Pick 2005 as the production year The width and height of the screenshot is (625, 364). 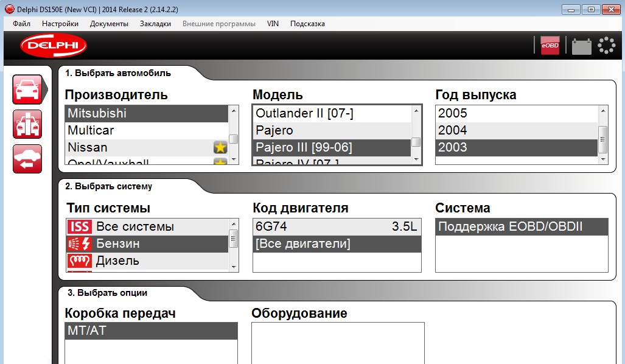coord(517,113)
